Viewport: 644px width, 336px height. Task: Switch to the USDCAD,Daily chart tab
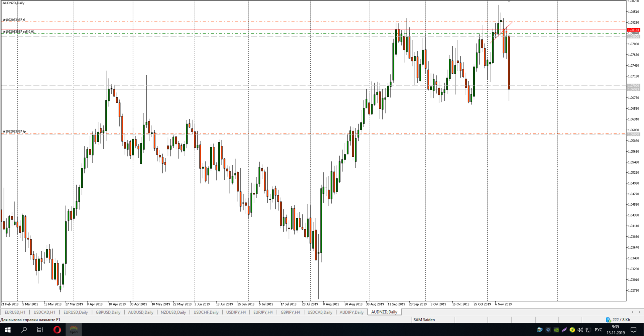pos(320,312)
